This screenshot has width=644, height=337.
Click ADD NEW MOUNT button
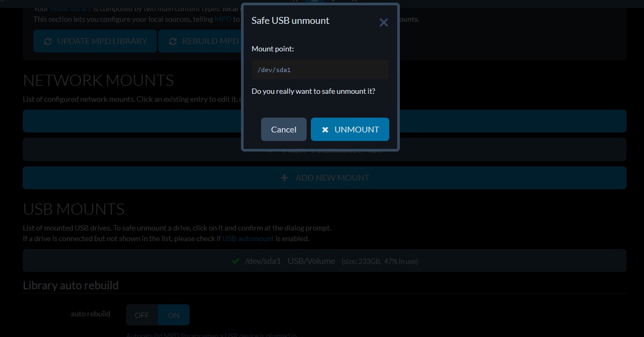[x=325, y=178]
